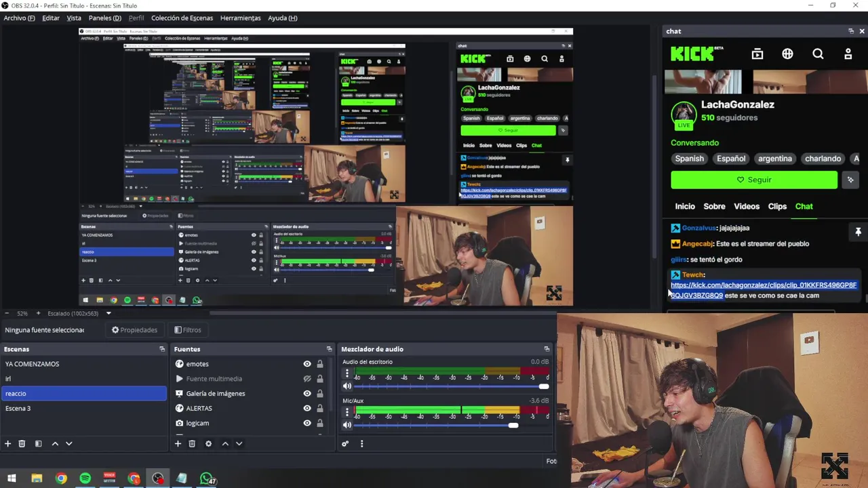Open WhatsApp from the taskbar
Screen dimensions: 868x488
pos(206,479)
